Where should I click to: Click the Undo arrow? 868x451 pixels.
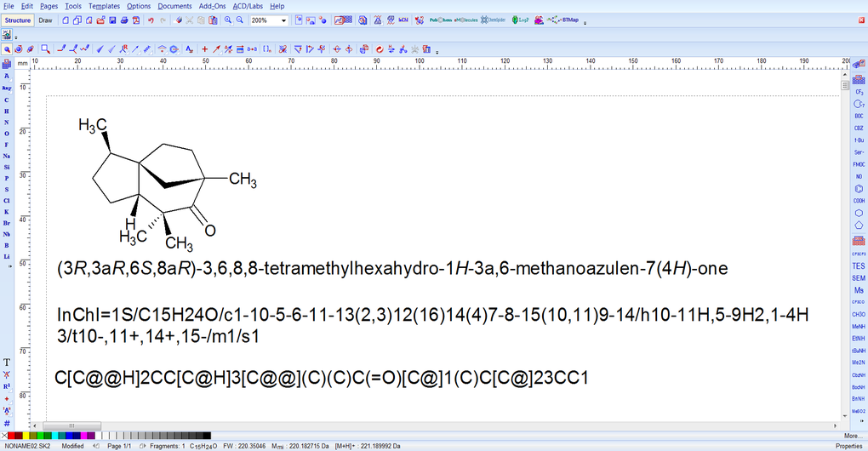coord(151,20)
